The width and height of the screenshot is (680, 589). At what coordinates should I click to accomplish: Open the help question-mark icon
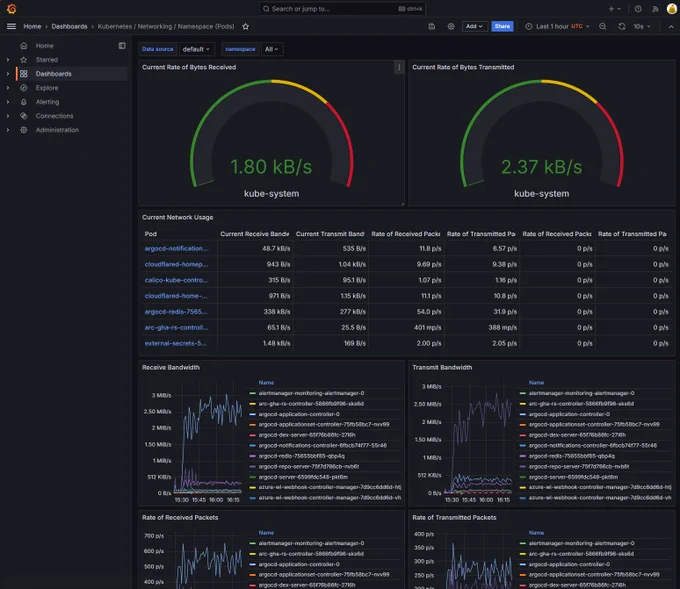638,9
